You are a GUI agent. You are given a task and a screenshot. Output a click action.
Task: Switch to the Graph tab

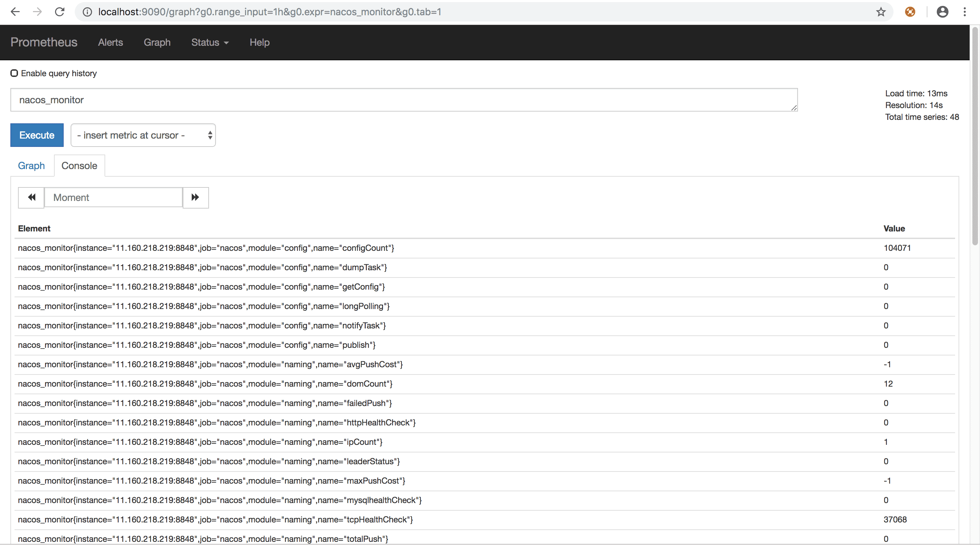coord(31,166)
